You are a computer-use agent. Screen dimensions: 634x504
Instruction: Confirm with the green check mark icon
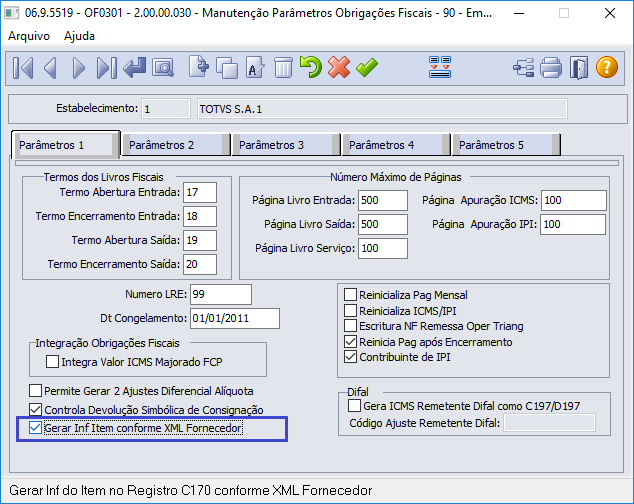[x=367, y=67]
